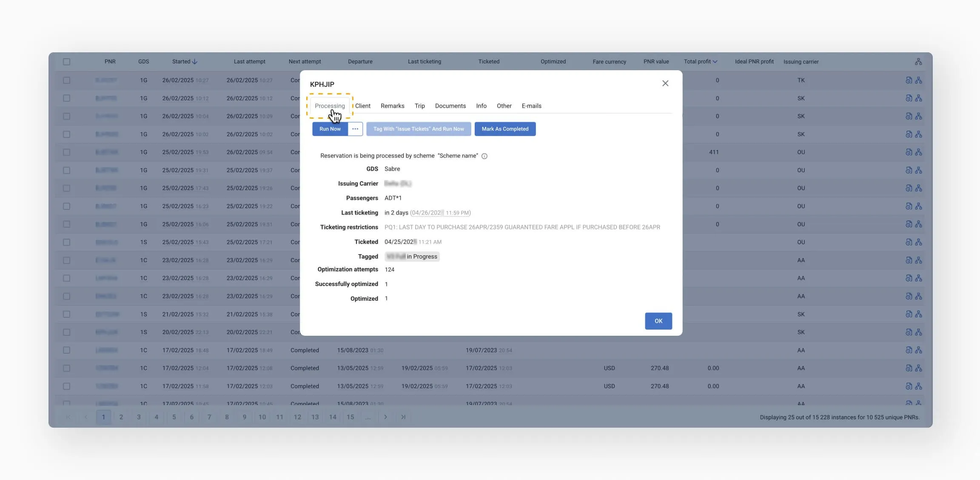This screenshot has height=480, width=980.
Task: Click history icon in TK carrier row
Action: pyautogui.click(x=909, y=80)
